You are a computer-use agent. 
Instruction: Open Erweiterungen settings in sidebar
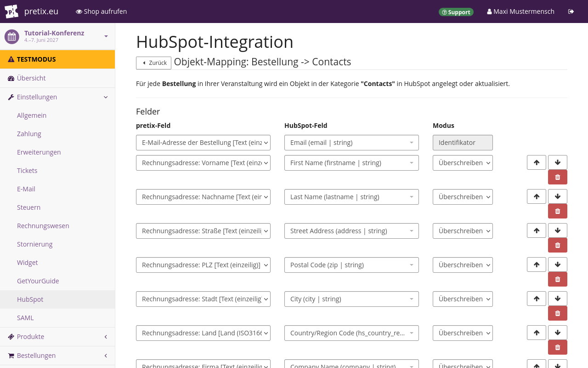point(57,152)
